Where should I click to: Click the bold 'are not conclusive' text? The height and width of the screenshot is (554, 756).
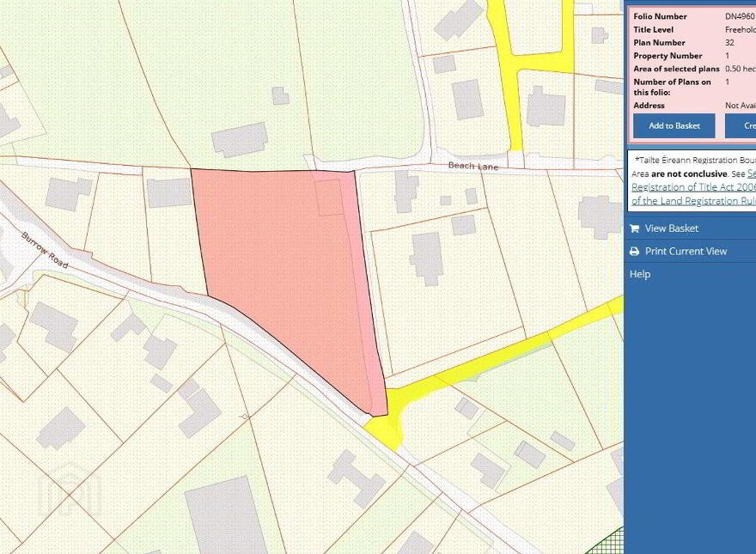point(689,174)
